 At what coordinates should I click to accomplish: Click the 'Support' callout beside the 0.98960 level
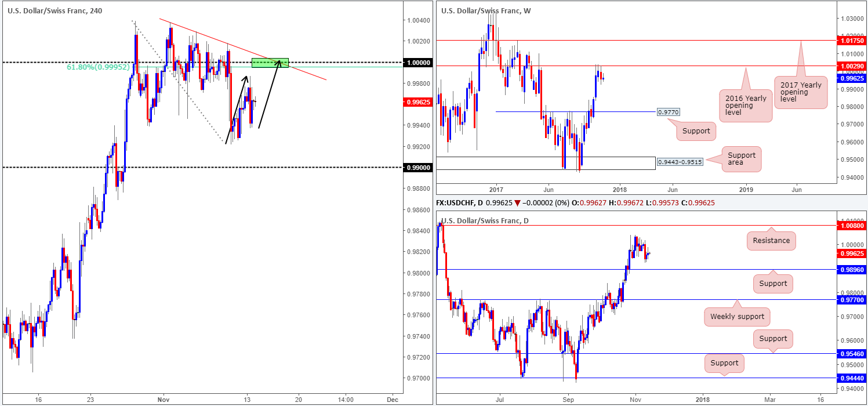[773, 283]
